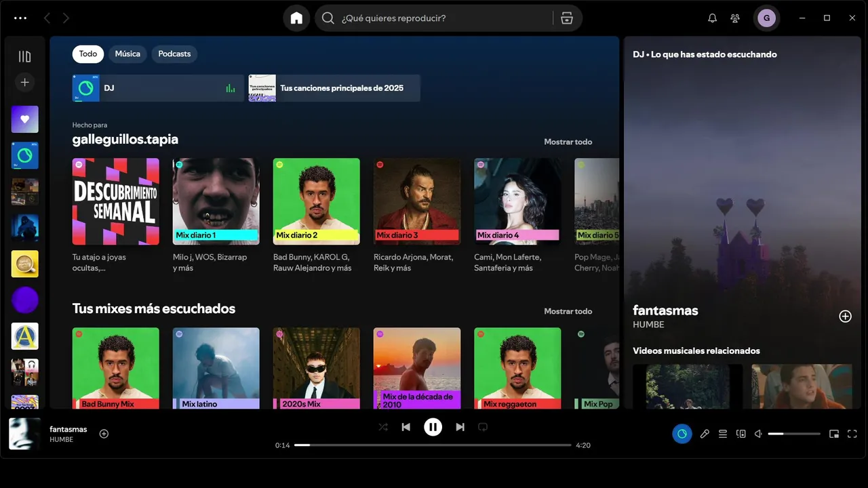This screenshot has height=488, width=868.
Task: Open Bad Bunny Mix card
Action: (116, 368)
